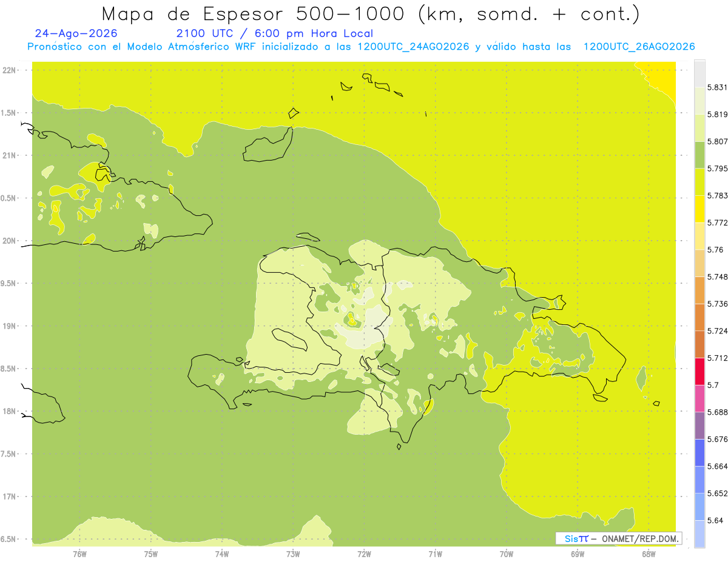This screenshot has height=562, width=728.
Task: Click the '70W' longitude label
Action: pos(507,553)
